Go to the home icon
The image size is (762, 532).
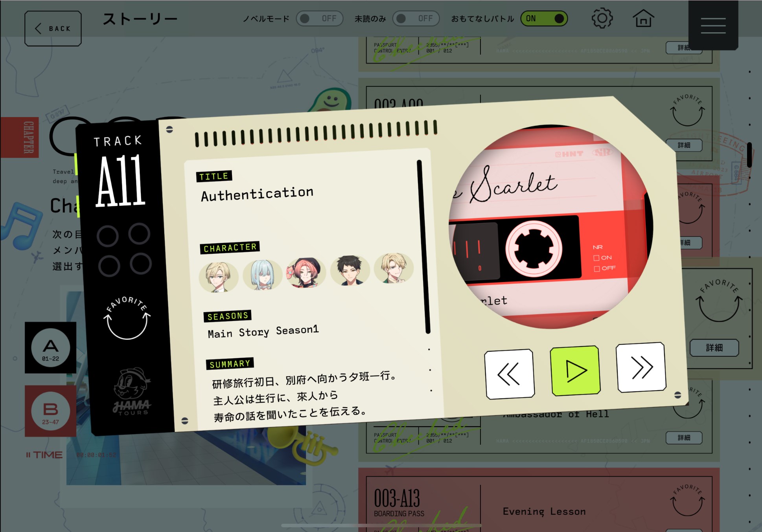point(643,18)
